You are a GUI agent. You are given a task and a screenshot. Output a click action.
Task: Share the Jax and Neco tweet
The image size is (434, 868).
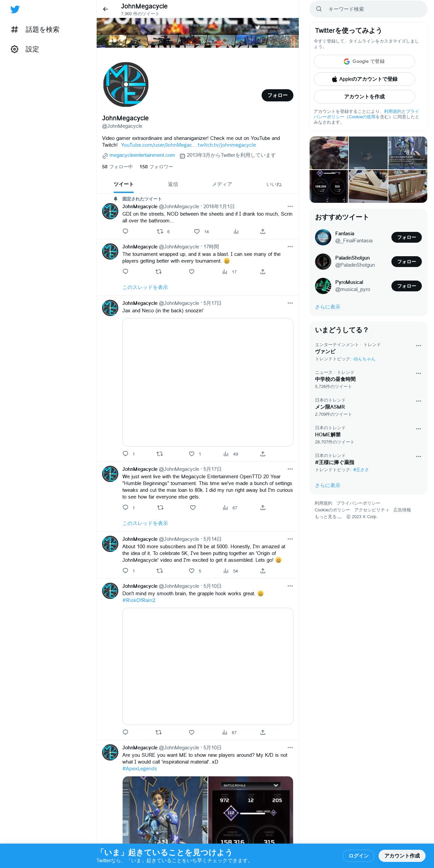click(263, 454)
